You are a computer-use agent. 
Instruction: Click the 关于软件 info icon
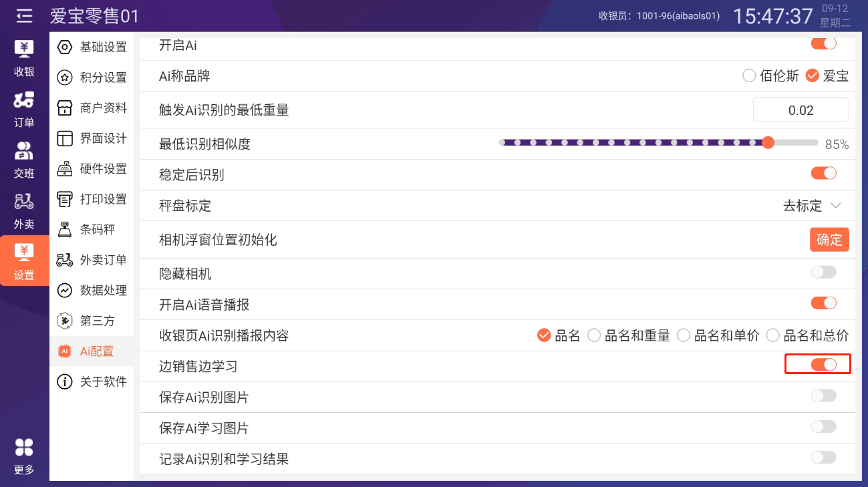[x=65, y=381]
